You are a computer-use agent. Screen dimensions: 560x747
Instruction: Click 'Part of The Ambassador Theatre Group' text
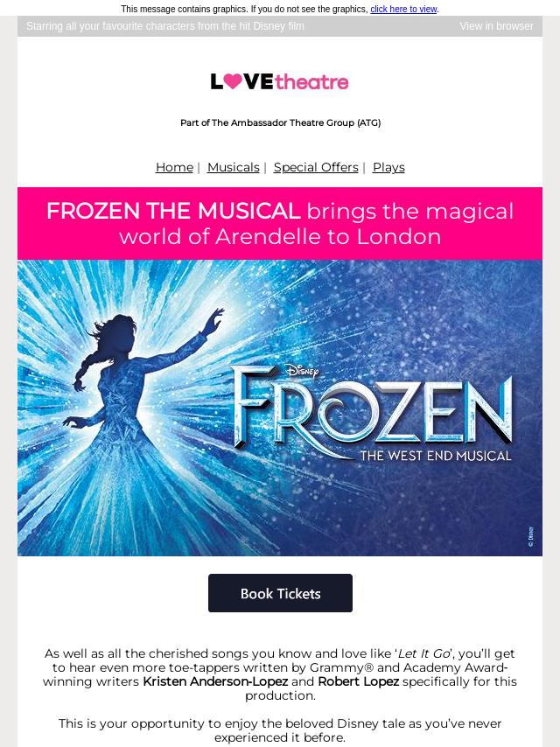(x=280, y=122)
